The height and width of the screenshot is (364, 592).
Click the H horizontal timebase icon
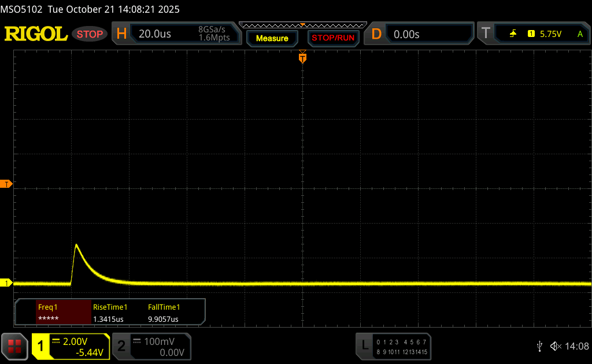(121, 34)
